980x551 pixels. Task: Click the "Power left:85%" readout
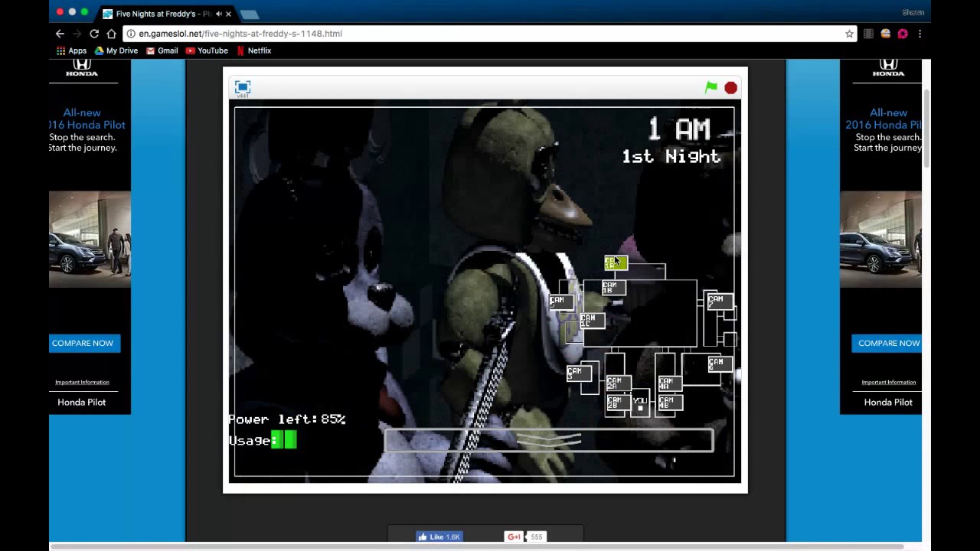pyautogui.click(x=287, y=419)
